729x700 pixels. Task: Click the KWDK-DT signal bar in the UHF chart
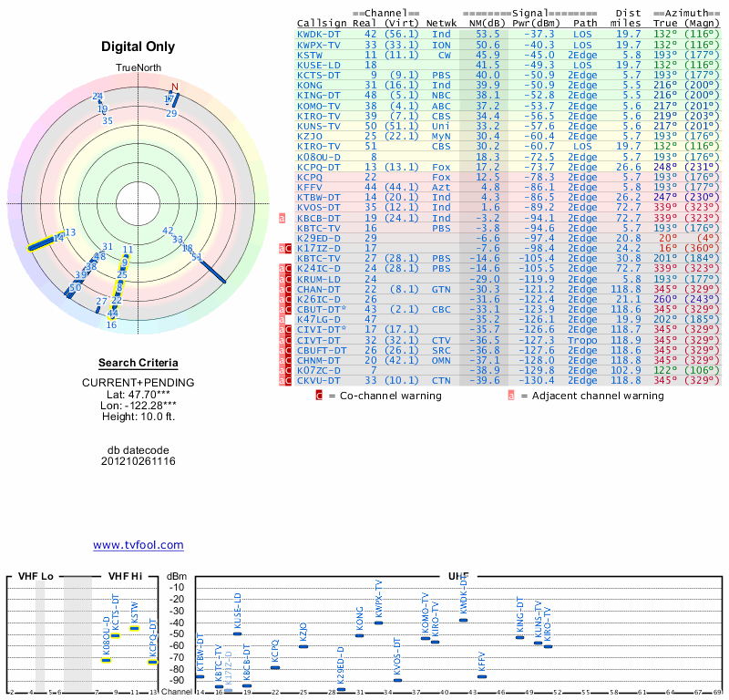click(x=463, y=620)
